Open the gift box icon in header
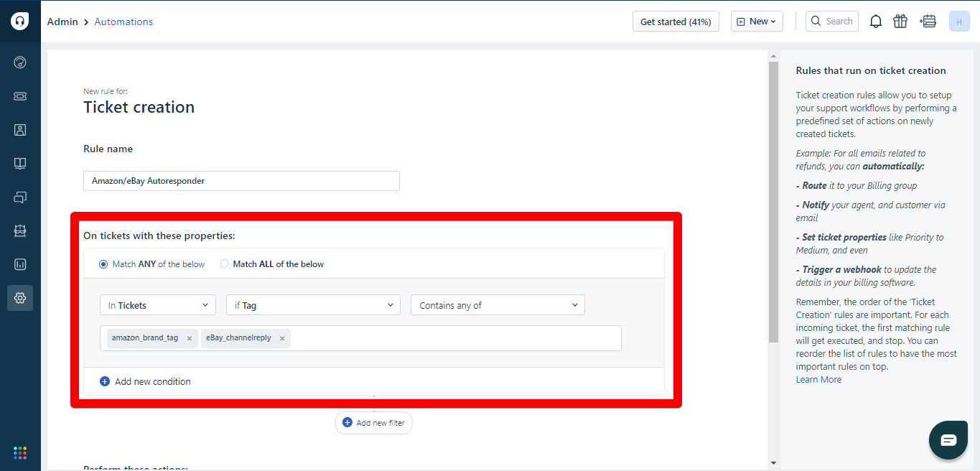Screen dimensions: 980x471 click(x=900, y=22)
